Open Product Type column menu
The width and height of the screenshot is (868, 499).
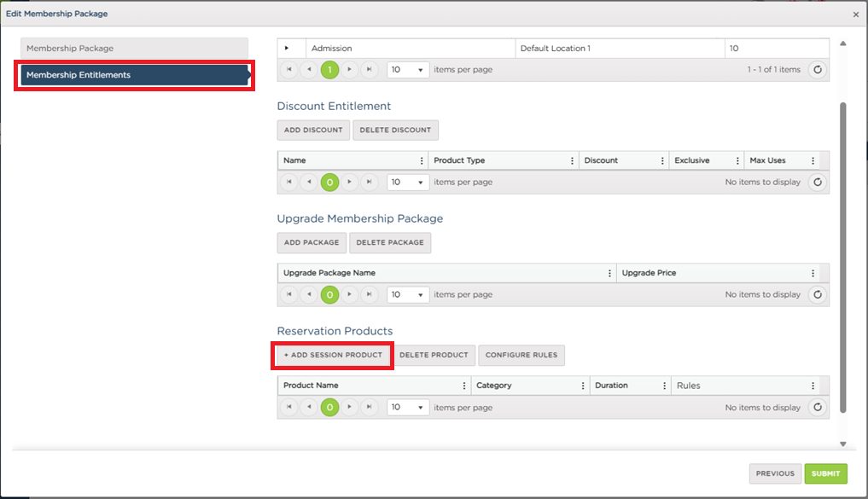click(x=573, y=160)
